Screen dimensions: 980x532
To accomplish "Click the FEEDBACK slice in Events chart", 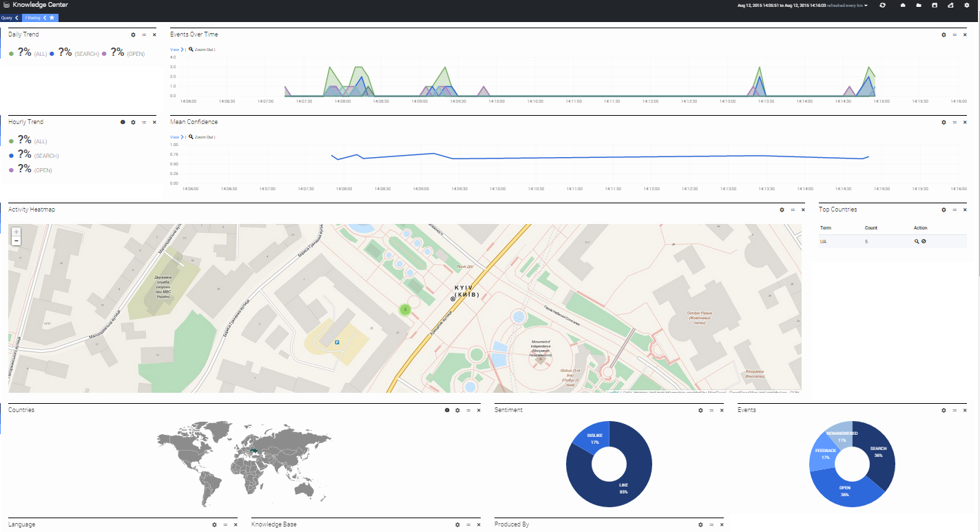I will click(825, 455).
